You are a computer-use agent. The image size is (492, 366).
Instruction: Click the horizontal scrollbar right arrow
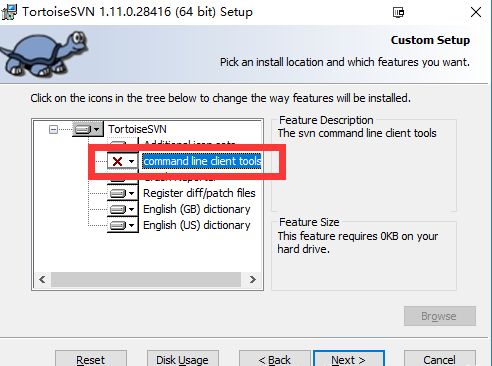253,279
